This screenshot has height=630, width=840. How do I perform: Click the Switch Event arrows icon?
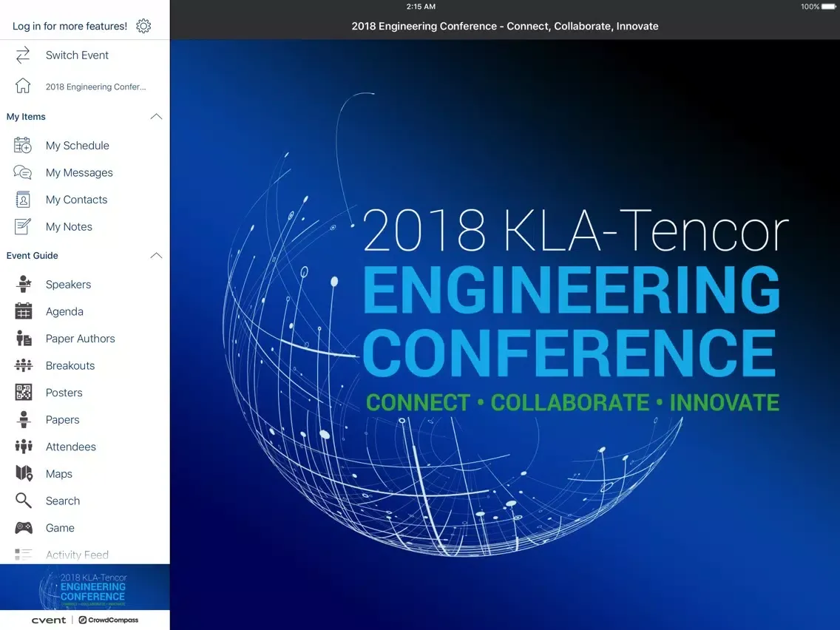pyautogui.click(x=23, y=55)
